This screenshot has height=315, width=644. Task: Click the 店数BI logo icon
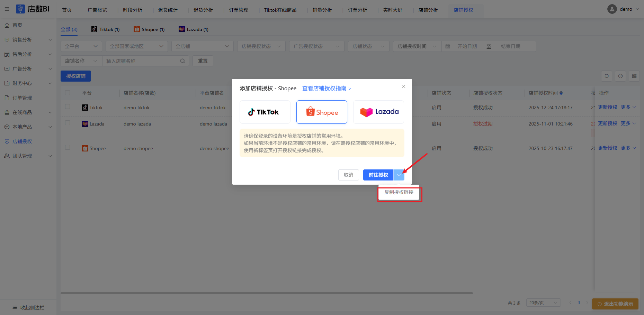(20, 9)
